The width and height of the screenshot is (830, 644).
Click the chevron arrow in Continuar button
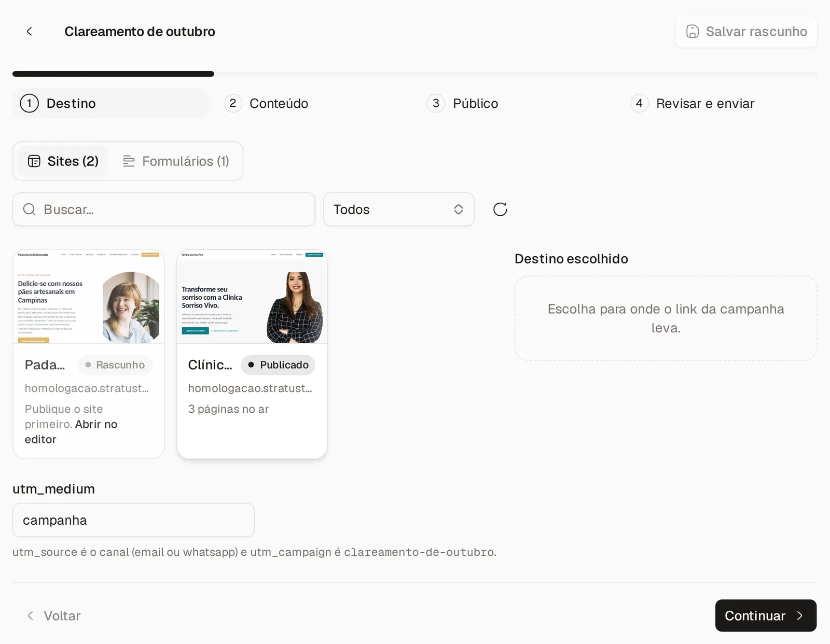click(x=799, y=616)
